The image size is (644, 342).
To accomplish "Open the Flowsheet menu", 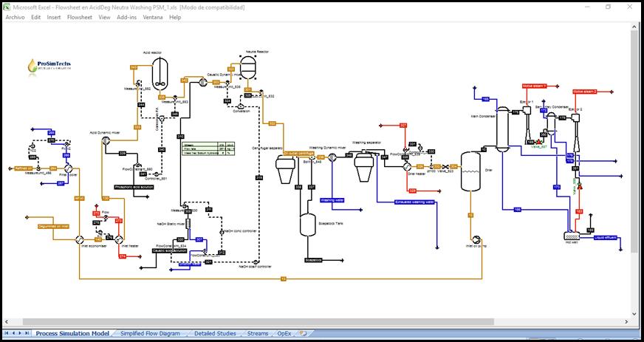I will pos(81,17).
